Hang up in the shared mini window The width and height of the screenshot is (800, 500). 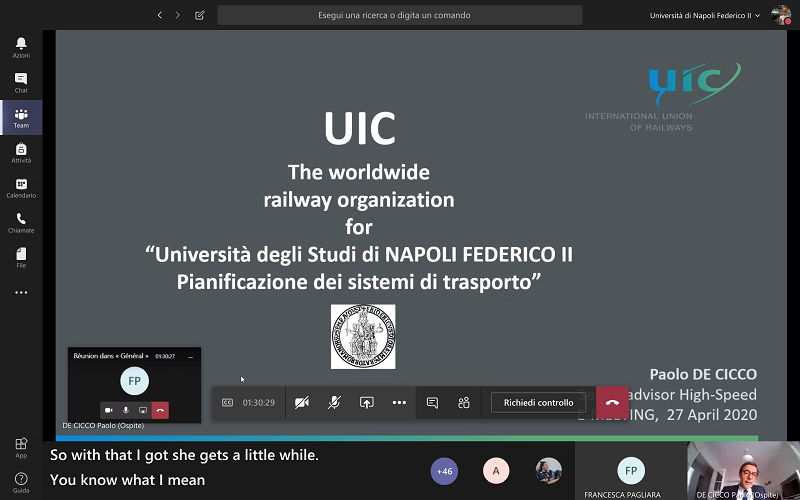160,410
